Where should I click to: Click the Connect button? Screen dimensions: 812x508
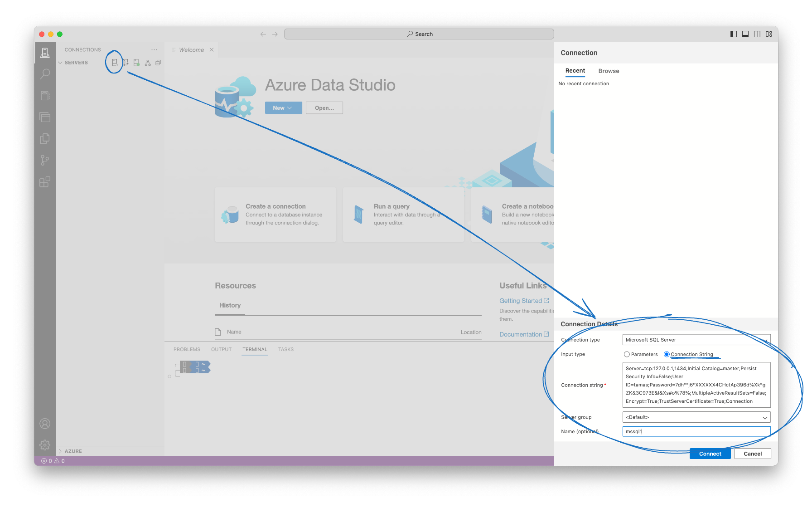(x=710, y=454)
